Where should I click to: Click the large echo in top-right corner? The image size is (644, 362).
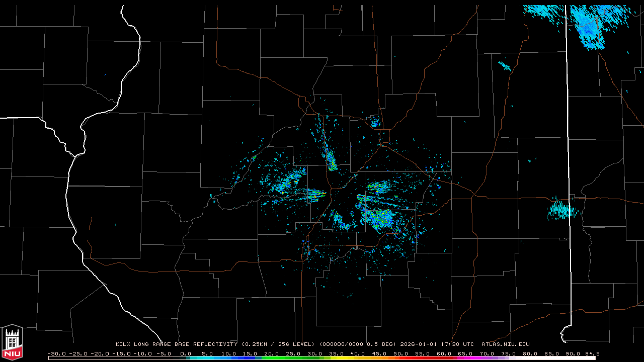(x=588, y=26)
